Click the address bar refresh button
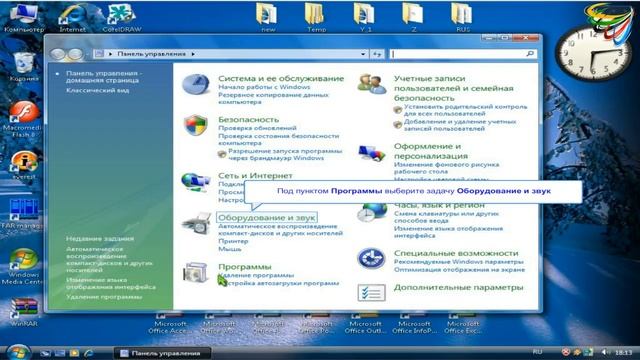 coord(377,54)
